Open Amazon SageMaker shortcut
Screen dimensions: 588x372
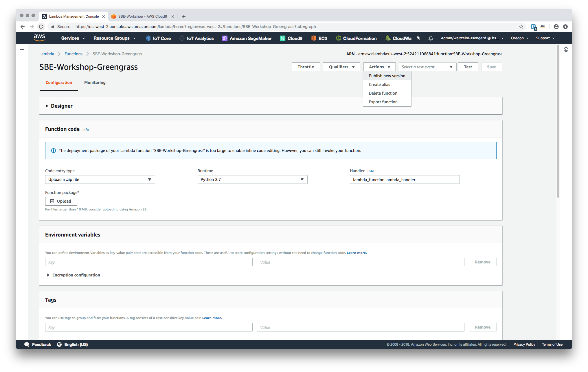click(x=247, y=38)
